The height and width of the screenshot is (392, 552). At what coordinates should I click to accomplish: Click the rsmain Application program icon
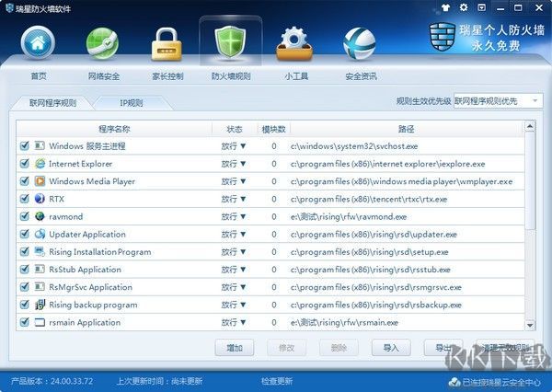(40, 322)
